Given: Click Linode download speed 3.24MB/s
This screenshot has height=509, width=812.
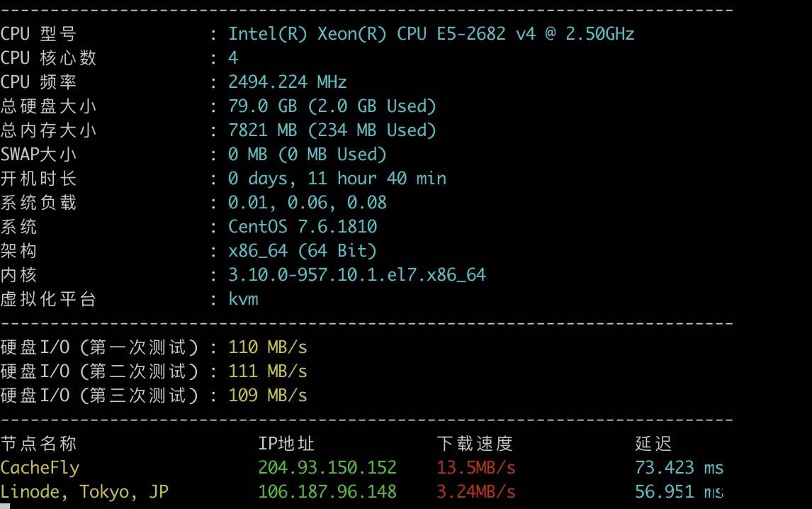Looking at the screenshot, I should (476, 492).
